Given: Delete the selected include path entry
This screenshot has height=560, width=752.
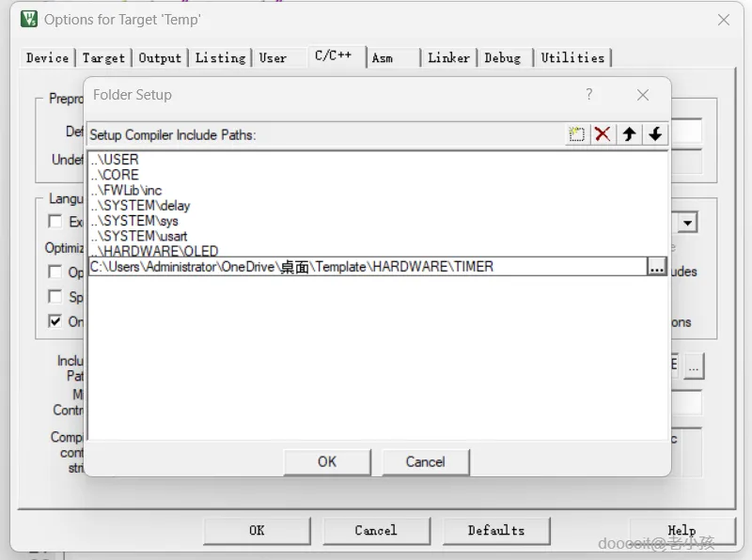Looking at the screenshot, I should pyautogui.click(x=603, y=134).
